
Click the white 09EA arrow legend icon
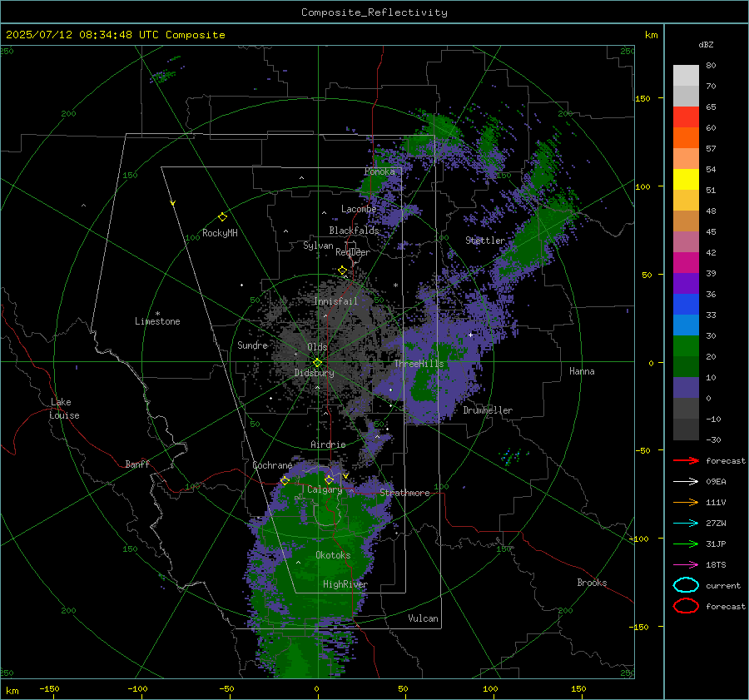pyautogui.click(x=686, y=482)
